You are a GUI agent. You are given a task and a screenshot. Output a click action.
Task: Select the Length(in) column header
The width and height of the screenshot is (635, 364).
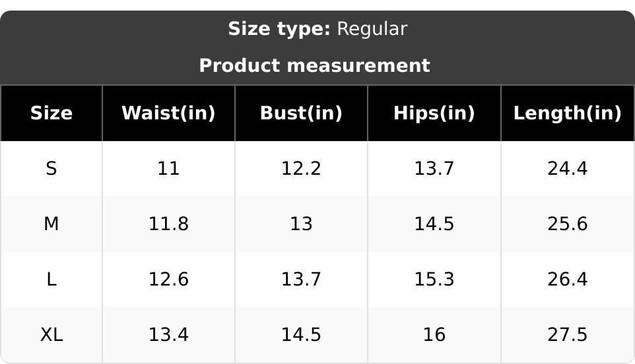tap(567, 113)
